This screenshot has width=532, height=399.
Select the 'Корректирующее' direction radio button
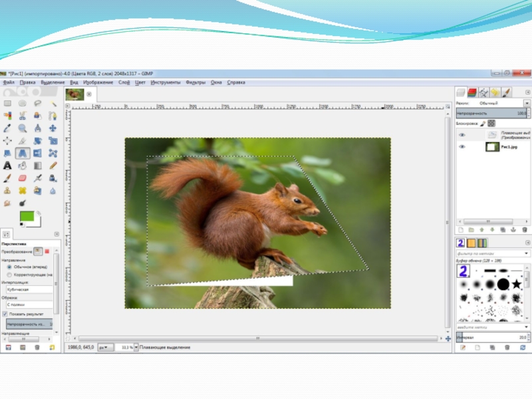point(9,274)
